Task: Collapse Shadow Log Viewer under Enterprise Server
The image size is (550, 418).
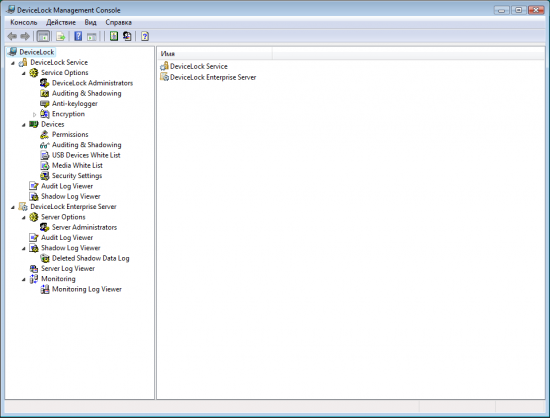Action: coord(24,249)
